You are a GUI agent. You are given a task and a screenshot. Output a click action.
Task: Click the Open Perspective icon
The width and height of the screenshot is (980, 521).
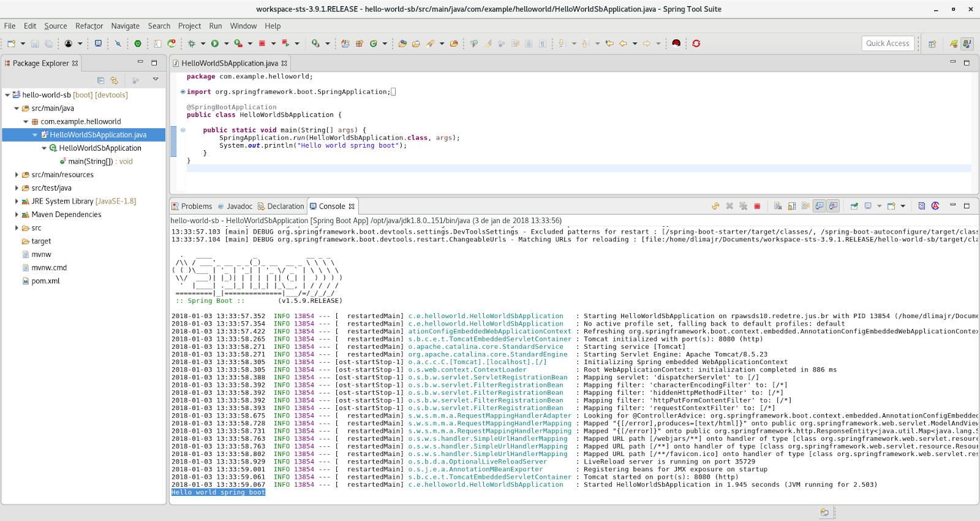pyautogui.click(x=932, y=44)
